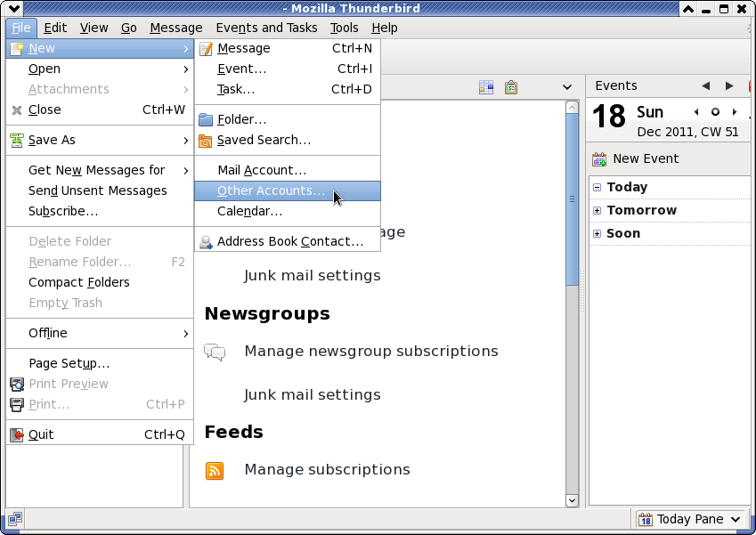Open the Events and Tasks menu
This screenshot has height=535, width=756.
266,28
